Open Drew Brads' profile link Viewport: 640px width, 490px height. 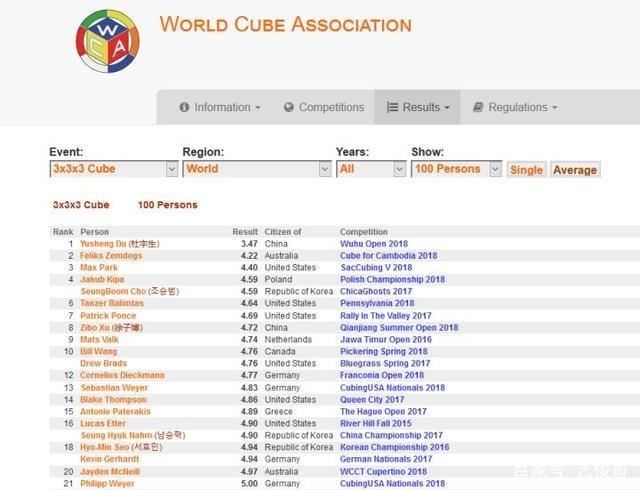tap(103, 363)
